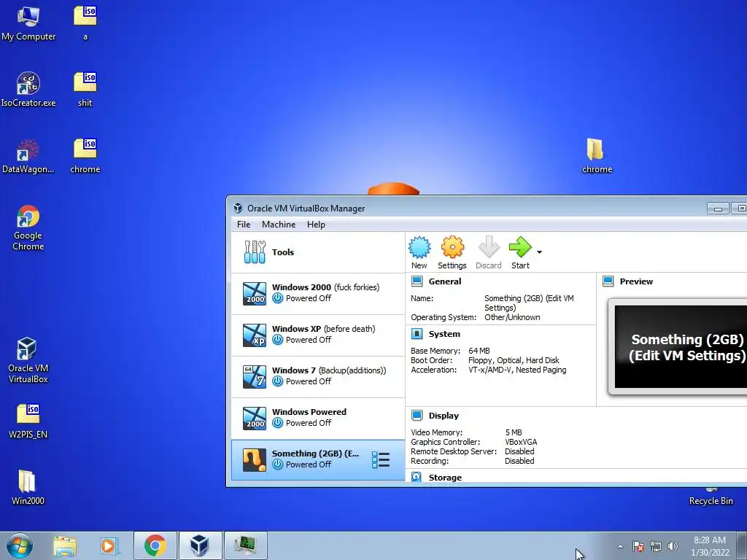Image resolution: width=747 pixels, height=560 pixels.
Task: Open machine menu icon beside Something (2GB)
Action: pos(381,459)
